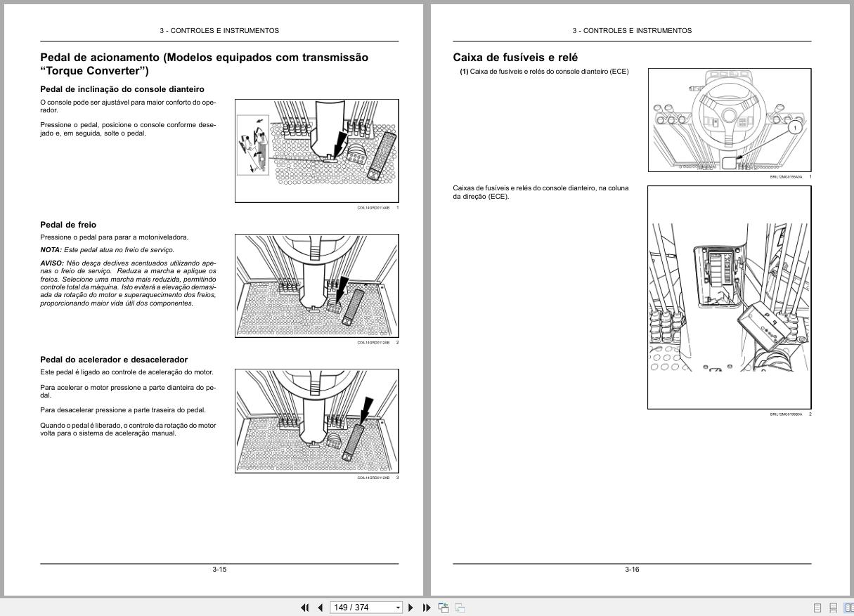854x616 pixels.
Task: Click 'Caixas de fusíveis e relés do console' paragraph
Action: [x=541, y=192]
